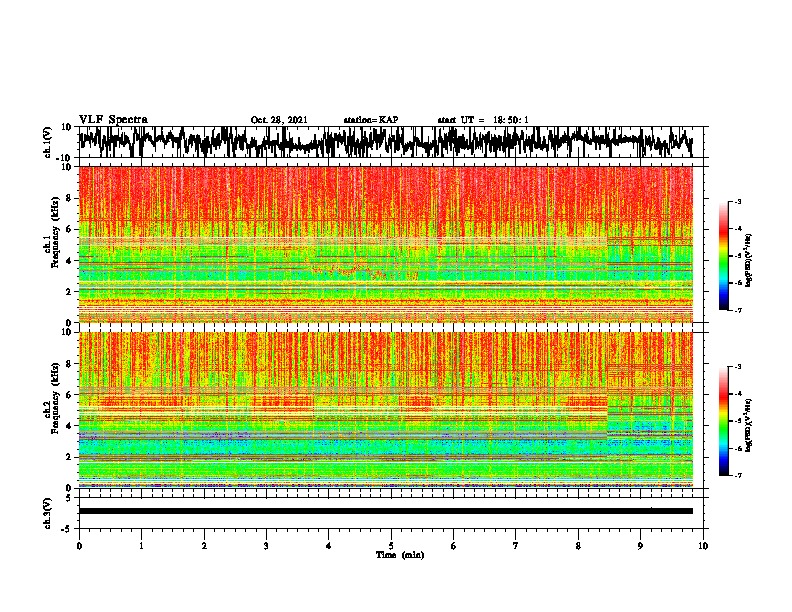The height and width of the screenshot is (612, 792).
Task: Click the time axis tick label "4"
Action: (x=329, y=546)
